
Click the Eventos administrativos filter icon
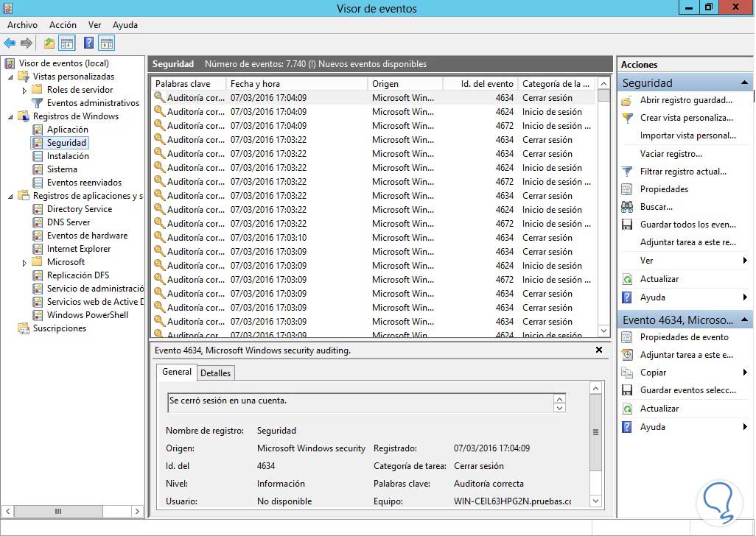click(x=37, y=103)
